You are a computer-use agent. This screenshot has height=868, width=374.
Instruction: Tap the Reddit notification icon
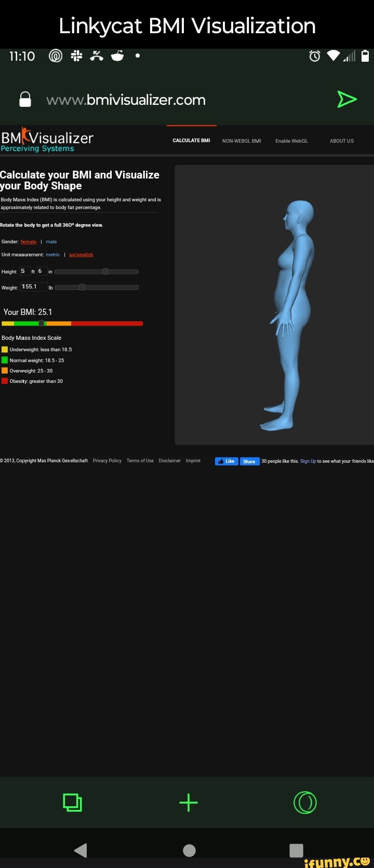(117, 56)
